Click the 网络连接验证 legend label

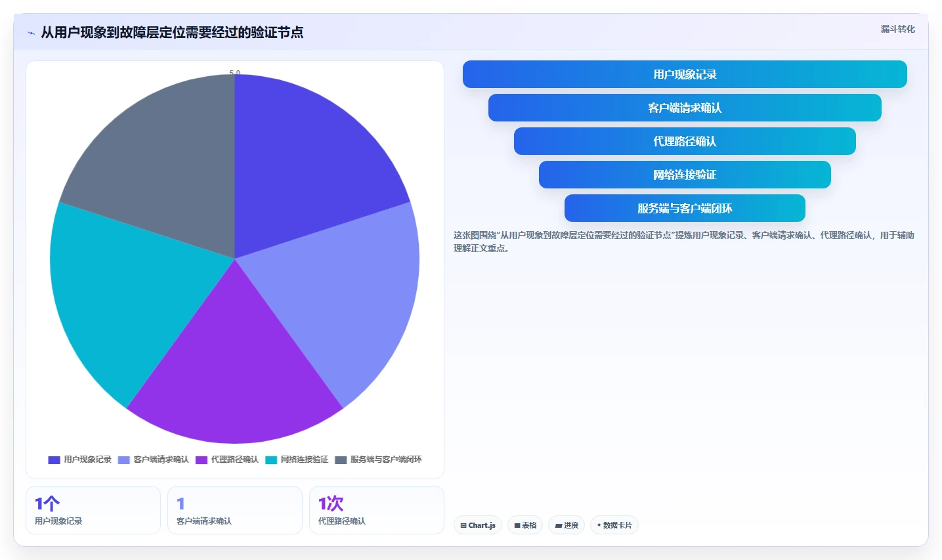click(x=304, y=460)
